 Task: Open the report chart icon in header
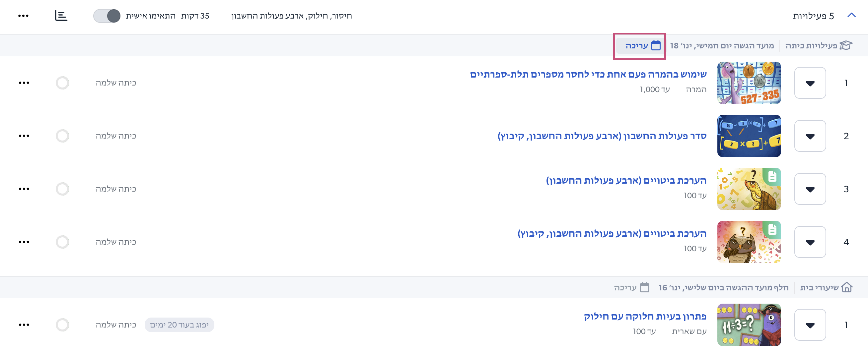(x=61, y=16)
